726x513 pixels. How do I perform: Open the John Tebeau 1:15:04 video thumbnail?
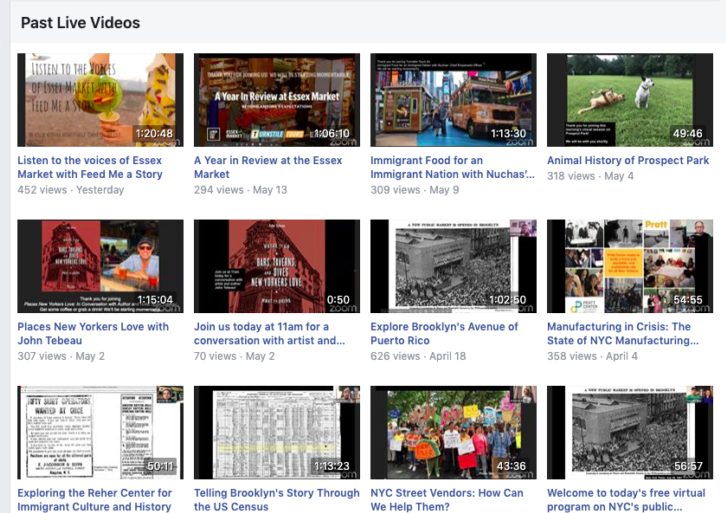[x=100, y=266]
